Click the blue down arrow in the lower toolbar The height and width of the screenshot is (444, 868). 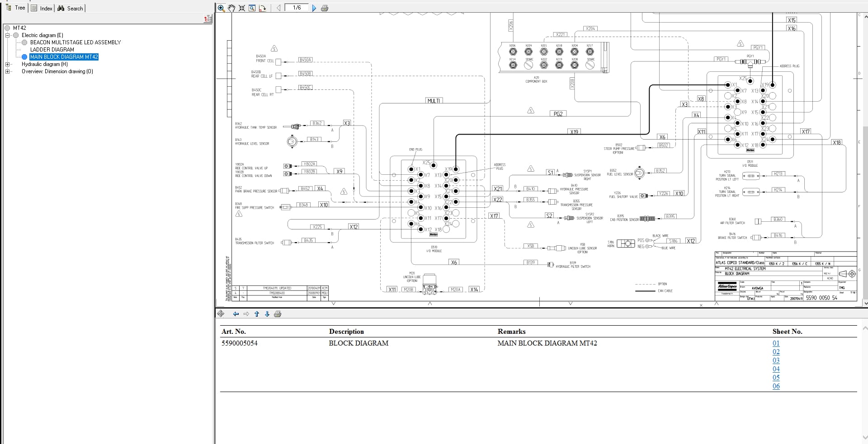(267, 314)
